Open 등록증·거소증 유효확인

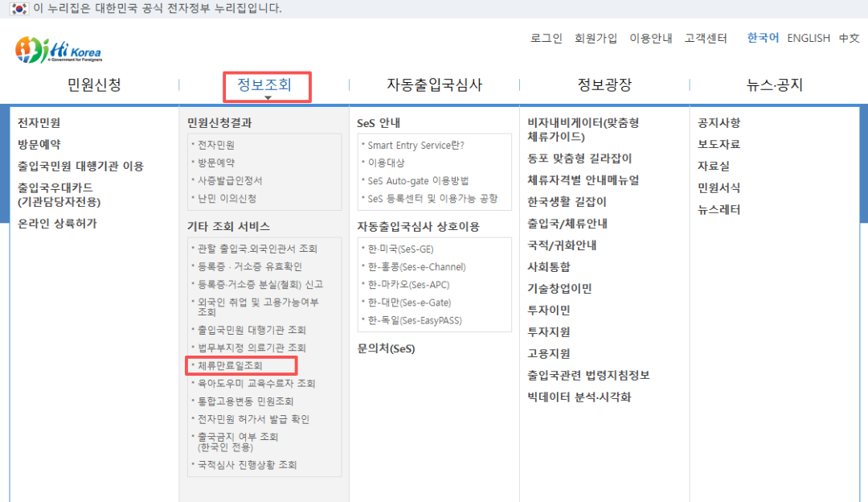coord(250,266)
